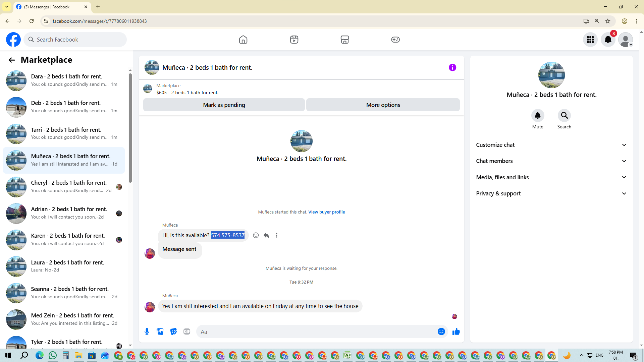The image size is (644, 362).
Task: Click the Mark as pending button
Action: pyautogui.click(x=224, y=105)
